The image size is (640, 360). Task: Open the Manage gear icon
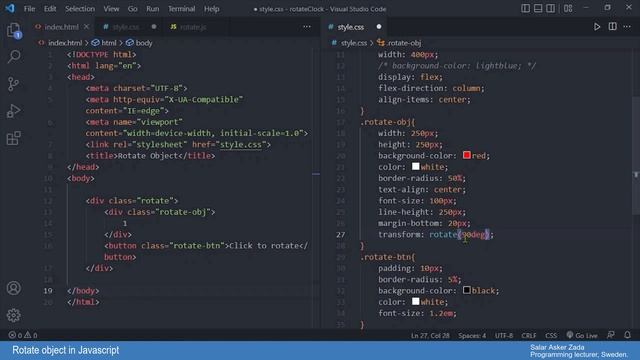click(13, 315)
